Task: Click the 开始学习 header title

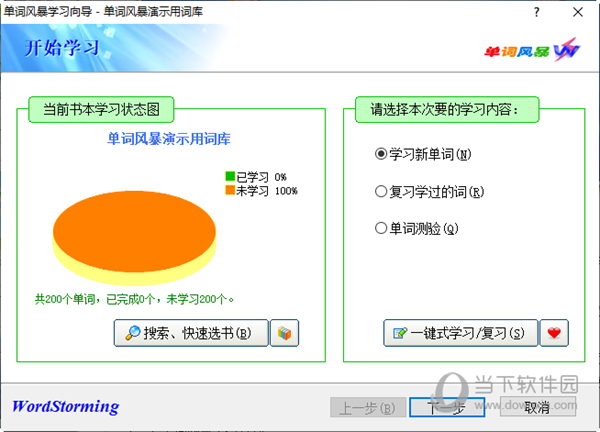Action: [62, 48]
